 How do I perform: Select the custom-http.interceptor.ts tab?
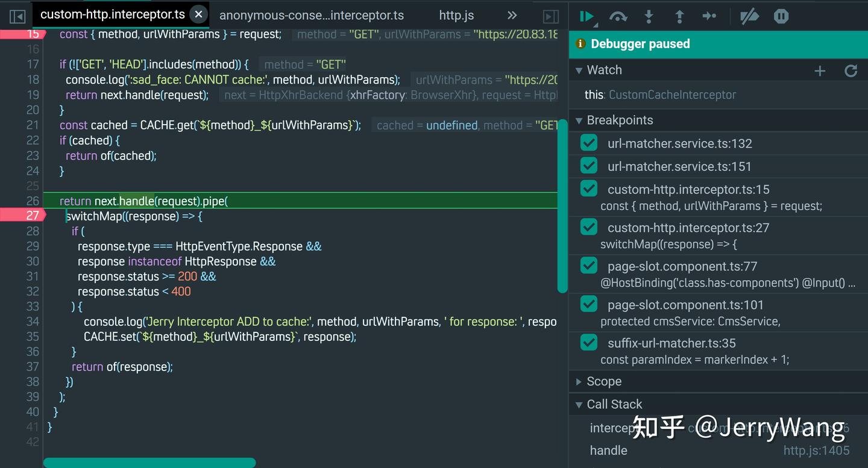point(112,14)
